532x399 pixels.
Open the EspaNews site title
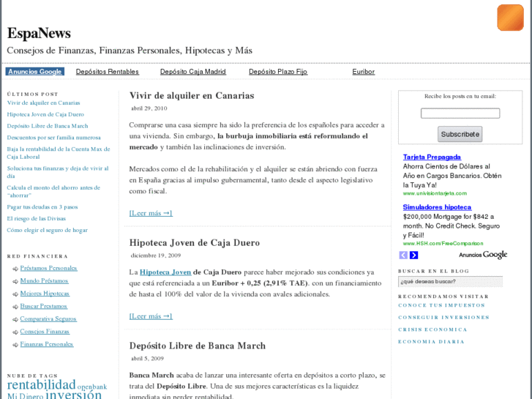(39, 33)
